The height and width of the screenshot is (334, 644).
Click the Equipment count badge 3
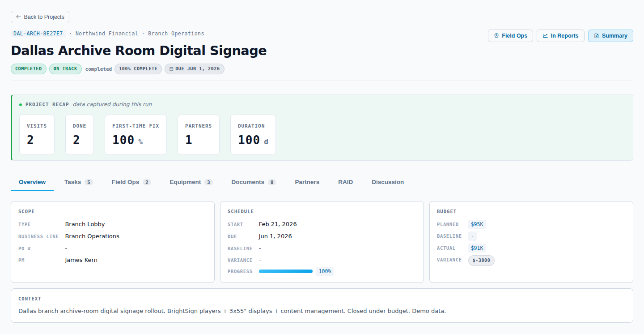point(208,182)
